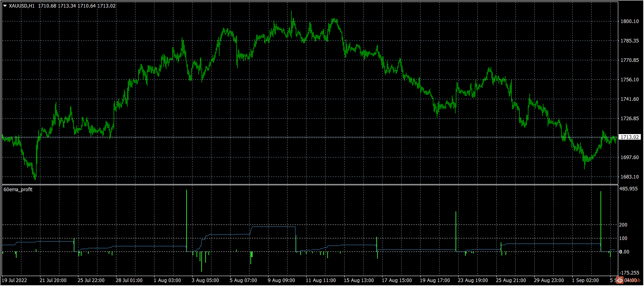Click the 29 Aug 23:00 time label
Image resolution: width=644 pixels, height=286 pixels.
click(x=549, y=280)
